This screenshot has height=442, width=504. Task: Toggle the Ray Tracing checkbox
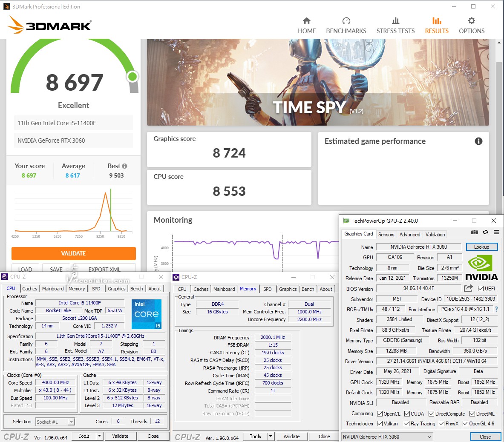click(x=406, y=424)
